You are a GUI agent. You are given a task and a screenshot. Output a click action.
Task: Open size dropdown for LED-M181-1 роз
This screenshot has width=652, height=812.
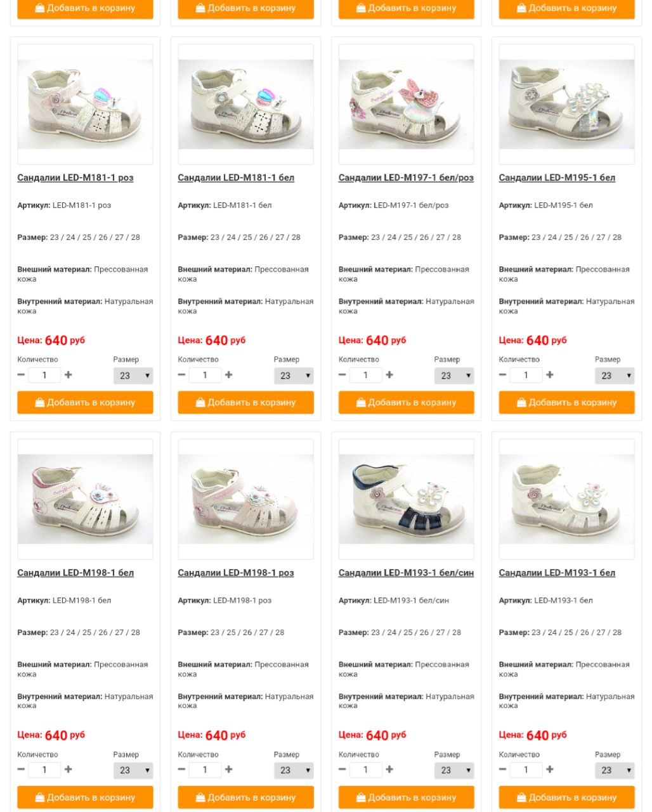coord(133,376)
